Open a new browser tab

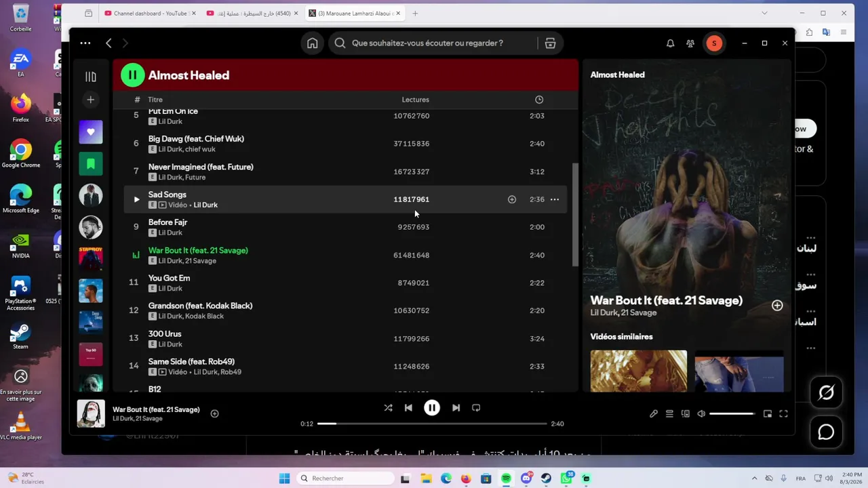click(x=415, y=13)
